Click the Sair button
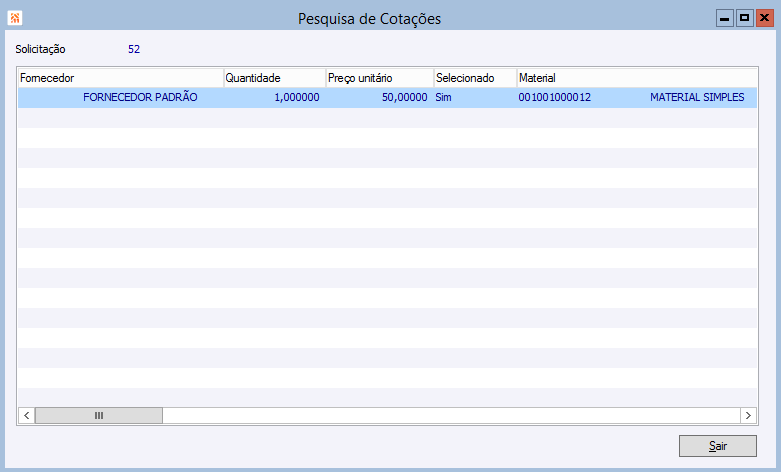 pyautogui.click(x=718, y=446)
